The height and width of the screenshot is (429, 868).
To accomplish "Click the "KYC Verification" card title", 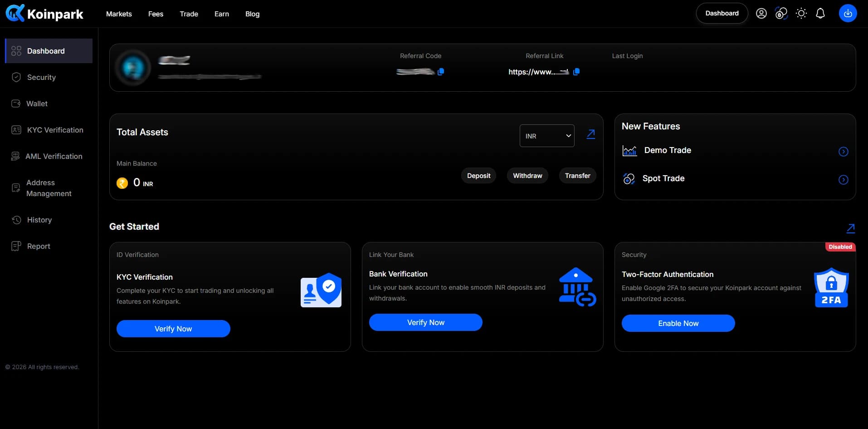I will coord(145,277).
